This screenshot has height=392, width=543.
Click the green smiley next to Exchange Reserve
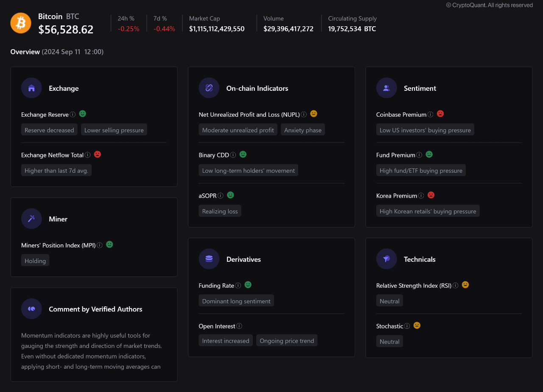coord(83,114)
